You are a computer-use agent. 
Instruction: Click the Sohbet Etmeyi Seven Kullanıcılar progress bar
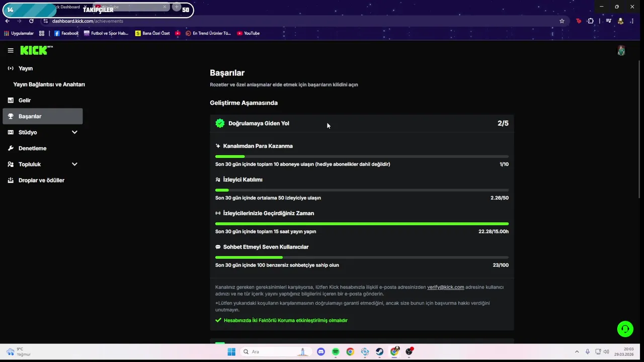(x=362, y=257)
